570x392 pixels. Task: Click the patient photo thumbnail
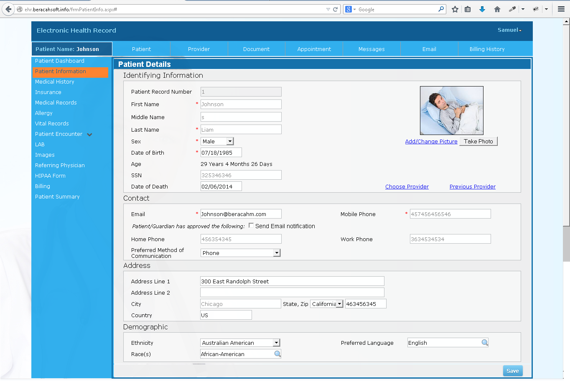pos(452,111)
